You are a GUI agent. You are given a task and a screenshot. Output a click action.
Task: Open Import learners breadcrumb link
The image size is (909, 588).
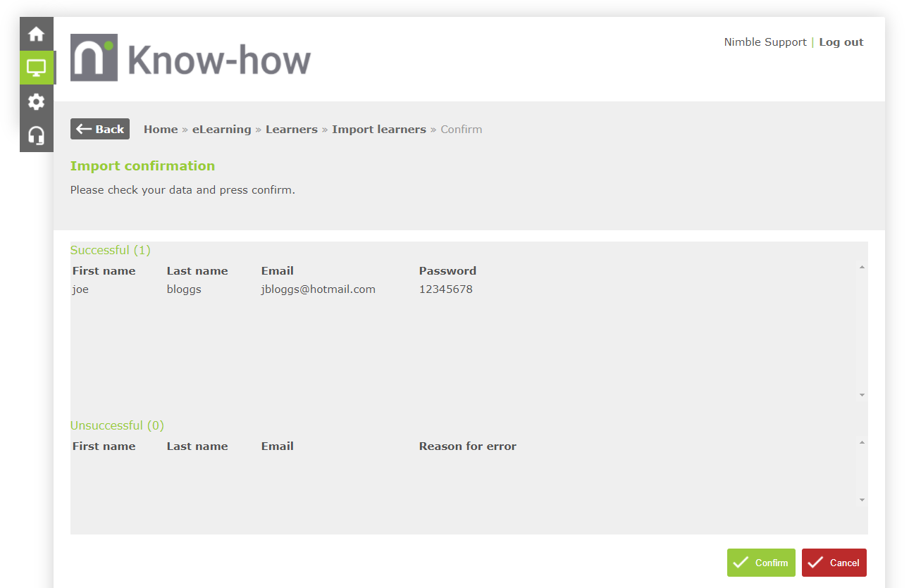[379, 130]
